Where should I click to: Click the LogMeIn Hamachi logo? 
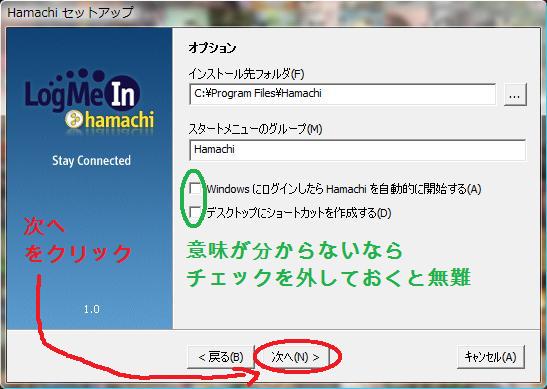point(90,102)
